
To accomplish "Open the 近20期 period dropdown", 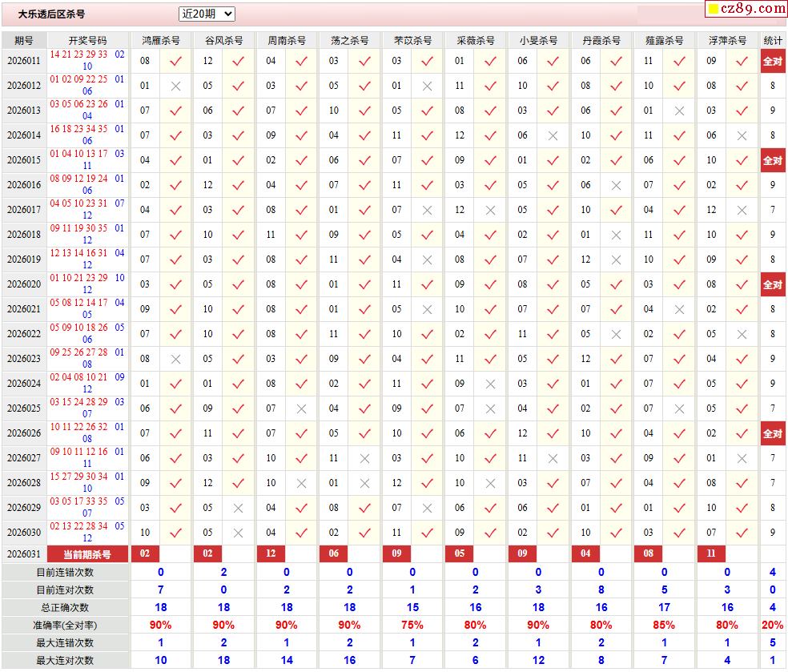I will coord(207,14).
